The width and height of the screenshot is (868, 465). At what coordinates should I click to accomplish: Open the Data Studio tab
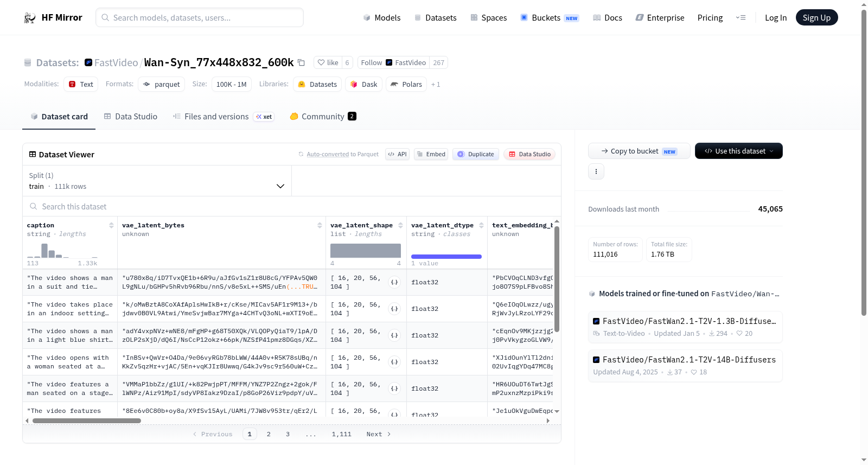pyautogui.click(x=131, y=117)
